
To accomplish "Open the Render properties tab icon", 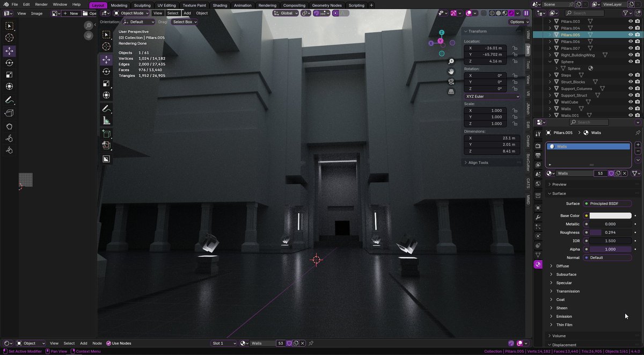I will point(538,146).
